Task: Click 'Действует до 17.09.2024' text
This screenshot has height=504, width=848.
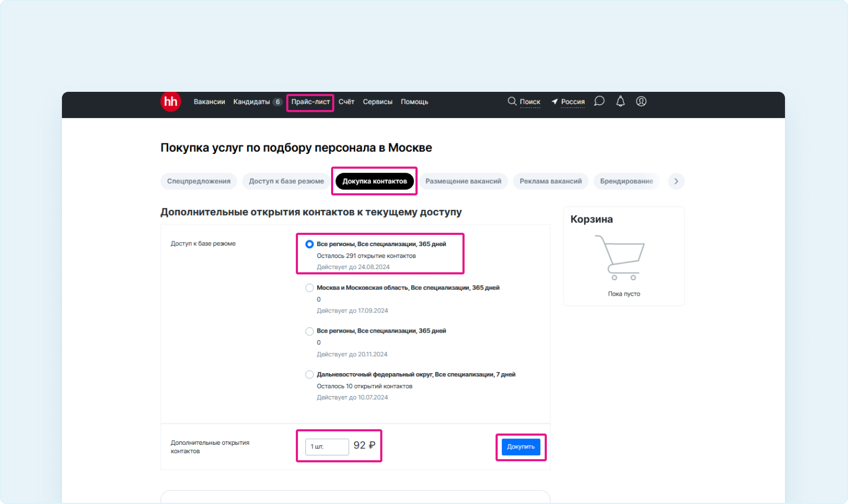Action: tap(352, 311)
